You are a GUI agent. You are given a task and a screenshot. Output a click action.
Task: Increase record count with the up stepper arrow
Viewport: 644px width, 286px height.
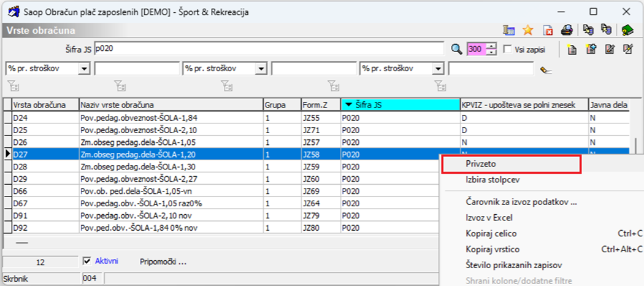click(x=492, y=46)
